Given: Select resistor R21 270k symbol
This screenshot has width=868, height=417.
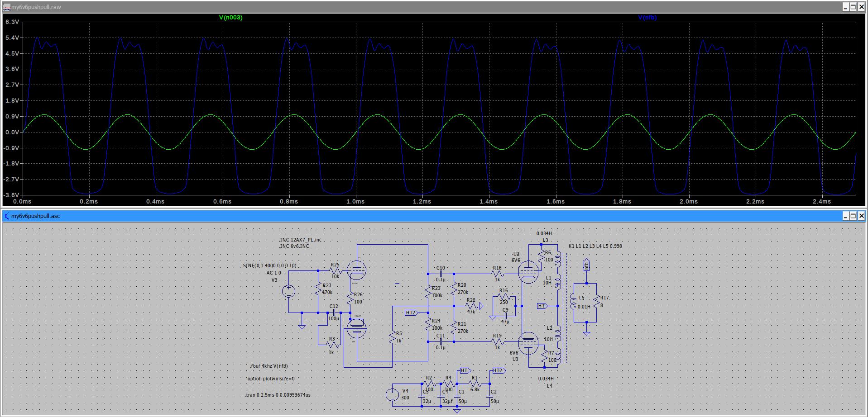Looking at the screenshot, I should pos(454,327).
